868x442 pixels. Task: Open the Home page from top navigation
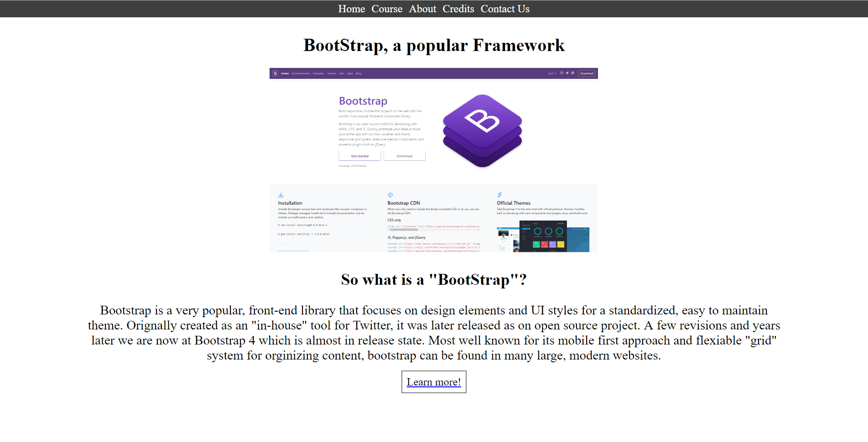[351, 9]
